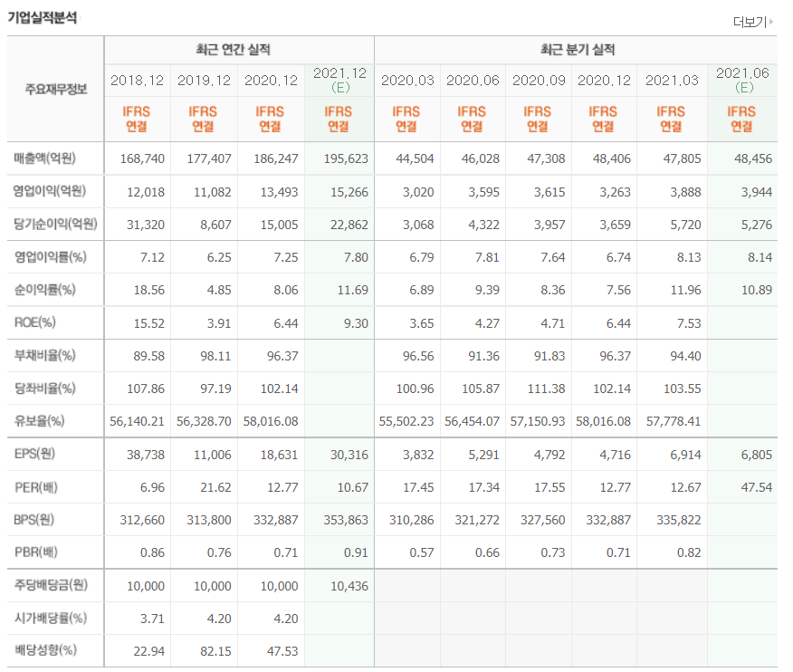Image resolution: width=793 pixels, height=672 pixels.
Task: Click the 168,740 revenue value
Action: [x=142, y=158]
